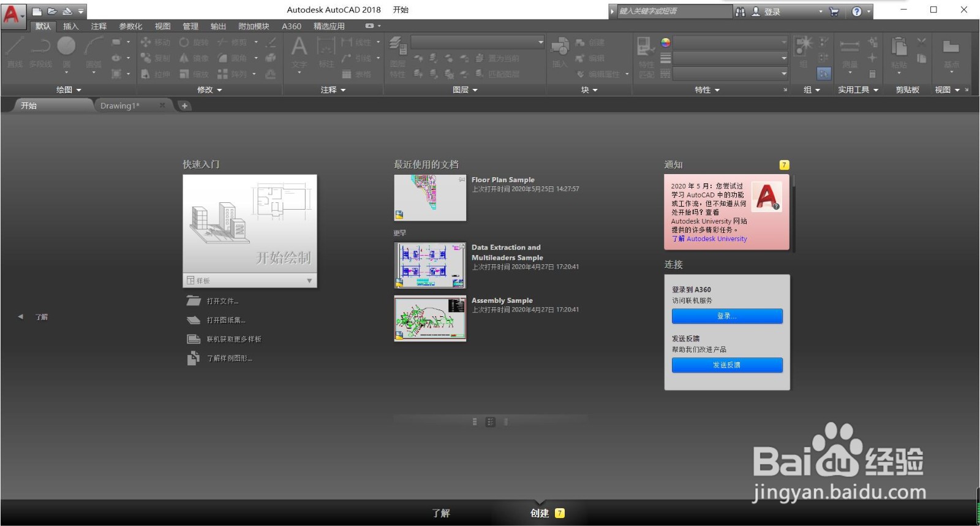Click the Fillet (圆角) tool icon
Viewport: 980px width, 526px height.
222,58
